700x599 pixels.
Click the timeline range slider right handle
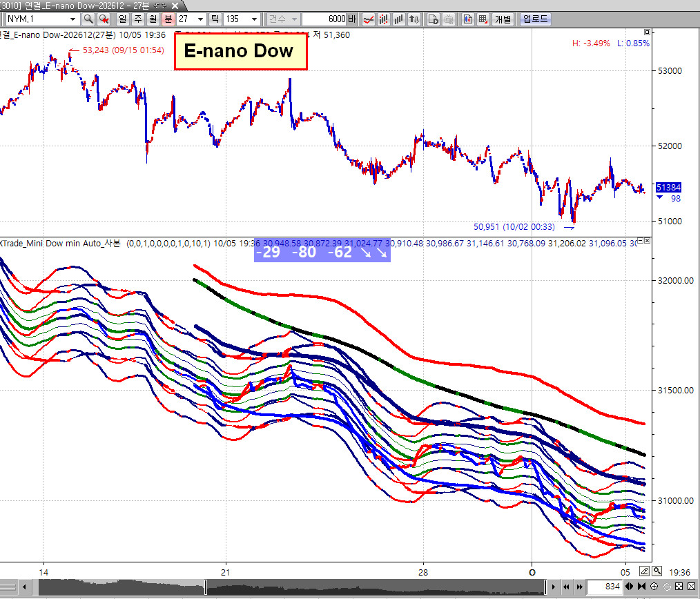click(545, 587)
